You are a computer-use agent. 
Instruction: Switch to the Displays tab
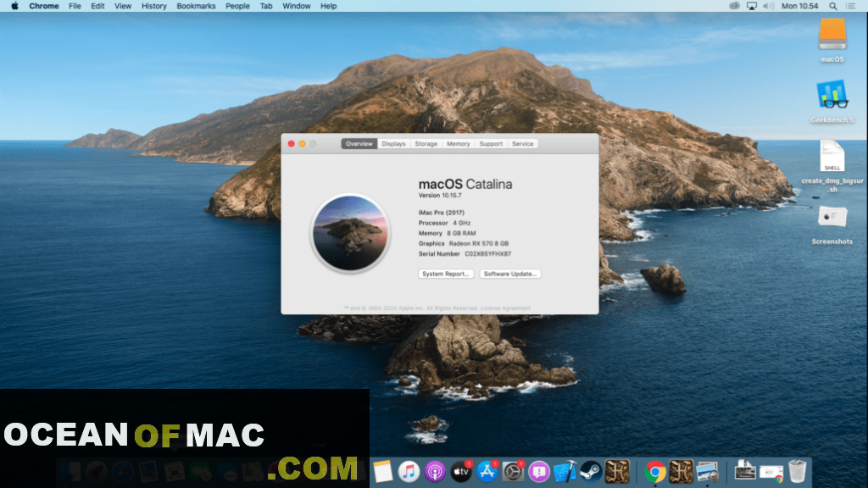pyautogui.click(x=393, y=144)
